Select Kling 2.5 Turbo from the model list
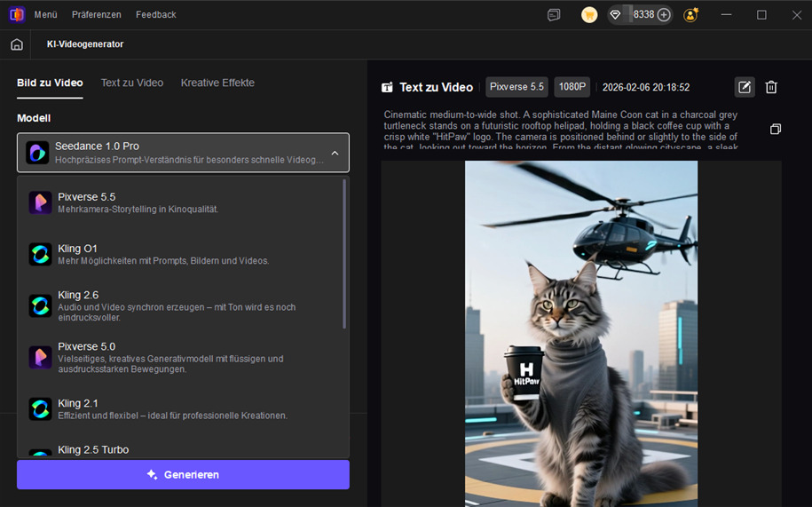Image resolution: width=812 pixels, height=507 pixels. pyautogui.click(x=179, y=448)
